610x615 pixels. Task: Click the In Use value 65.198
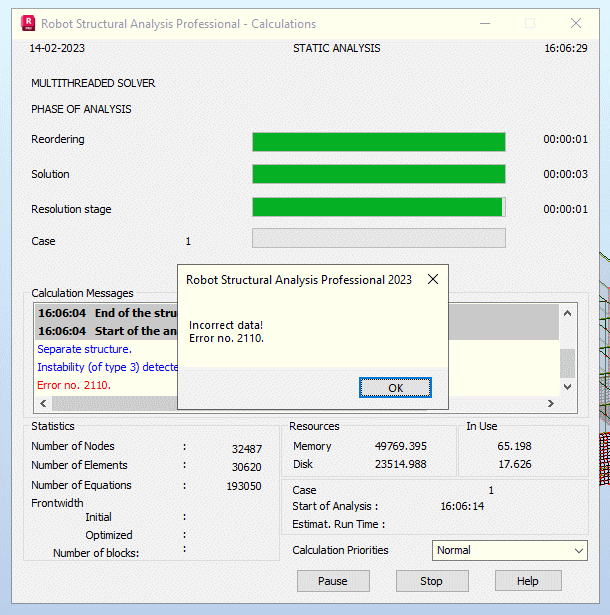click(514, 446)
